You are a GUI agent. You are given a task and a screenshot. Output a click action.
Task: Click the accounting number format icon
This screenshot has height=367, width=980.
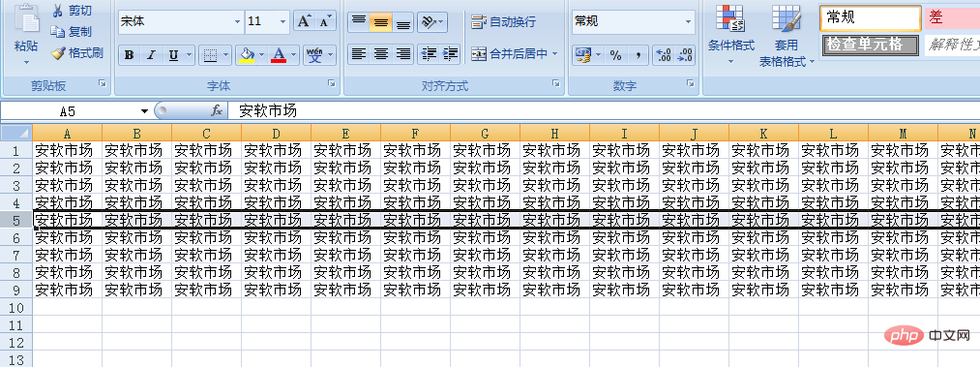pos(583,55)
